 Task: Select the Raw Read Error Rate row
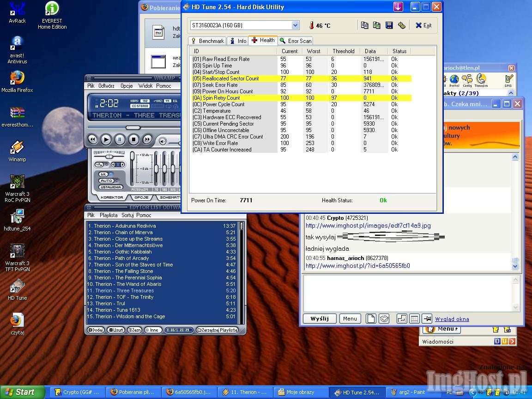coord(301,59)
